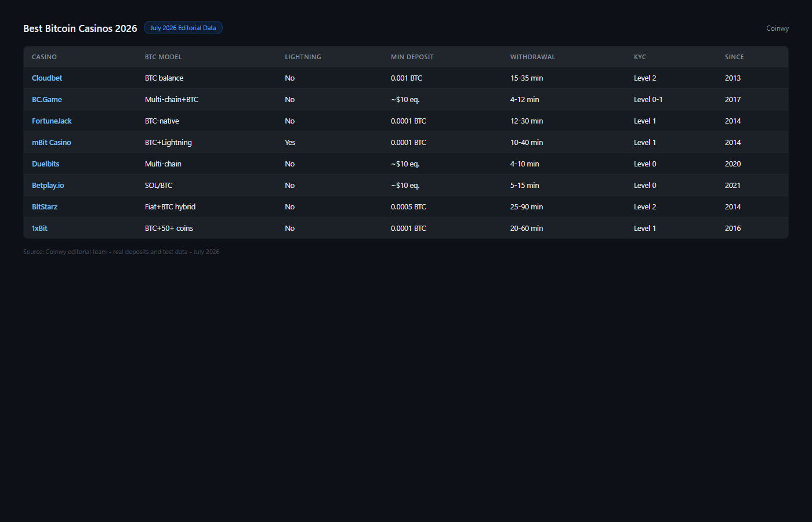Open the FortuneJack casino link
Viewport: 812px width, 522px height.
click(x=52, y=121)
